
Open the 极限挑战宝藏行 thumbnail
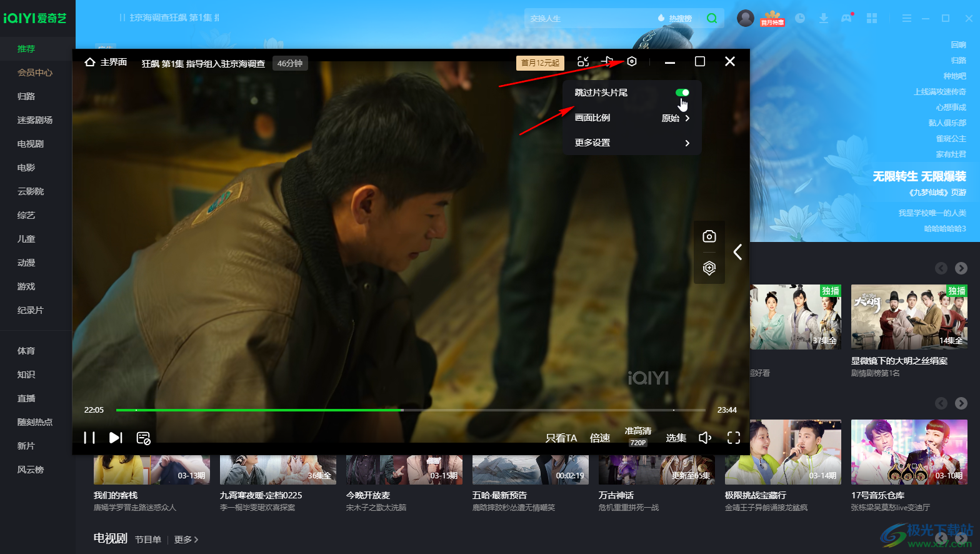click(783, 452)
